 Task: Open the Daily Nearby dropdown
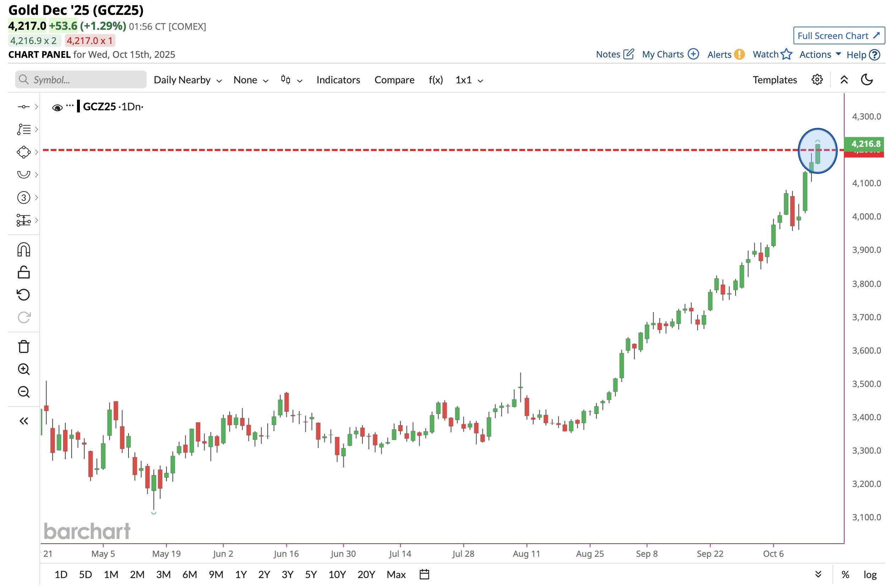pyautogui.click(x=188, y=80)
